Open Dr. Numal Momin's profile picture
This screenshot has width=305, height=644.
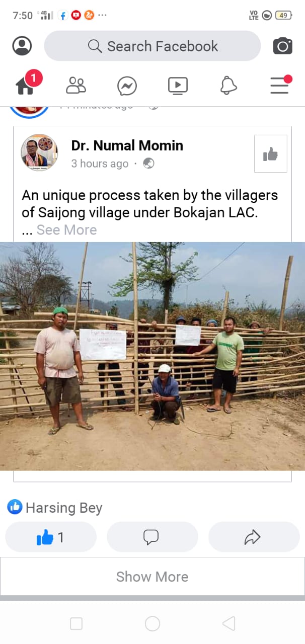click(39, 152)
